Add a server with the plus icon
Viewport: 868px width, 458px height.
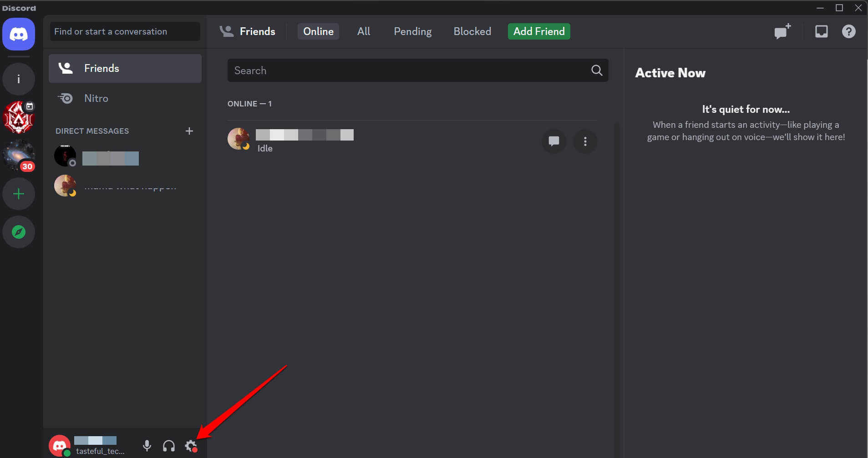coord(19,194)
